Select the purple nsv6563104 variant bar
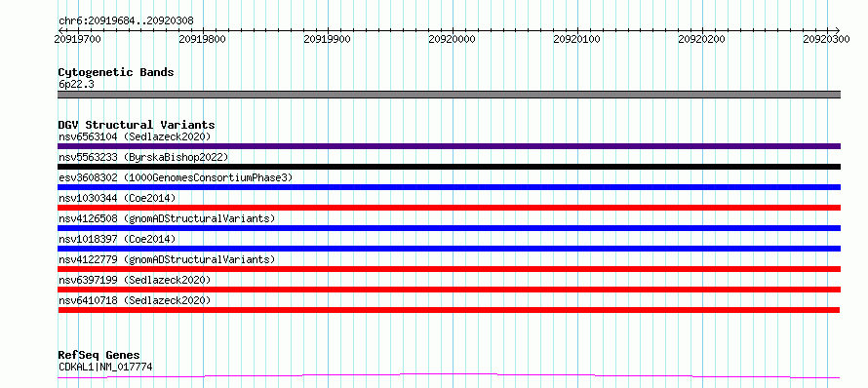The height and width of the screenshot is (388, 868). tap(449, 146)
